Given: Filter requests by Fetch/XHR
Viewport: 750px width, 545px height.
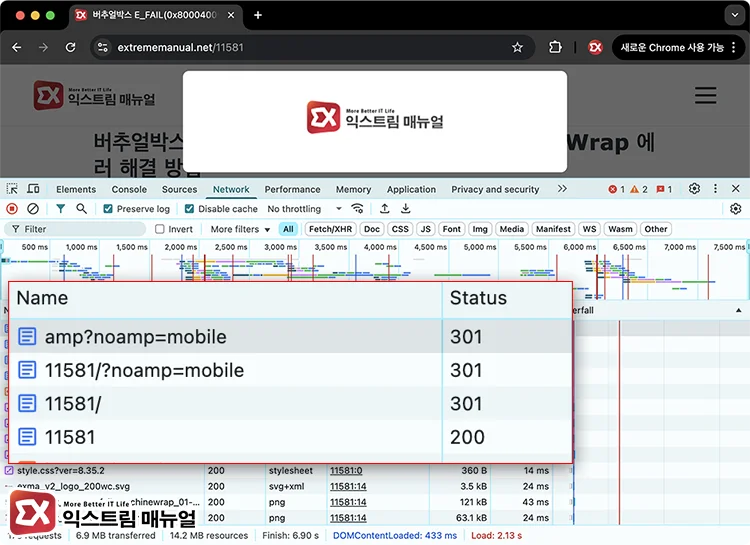Looking at the screenshot, I should 331,229.
